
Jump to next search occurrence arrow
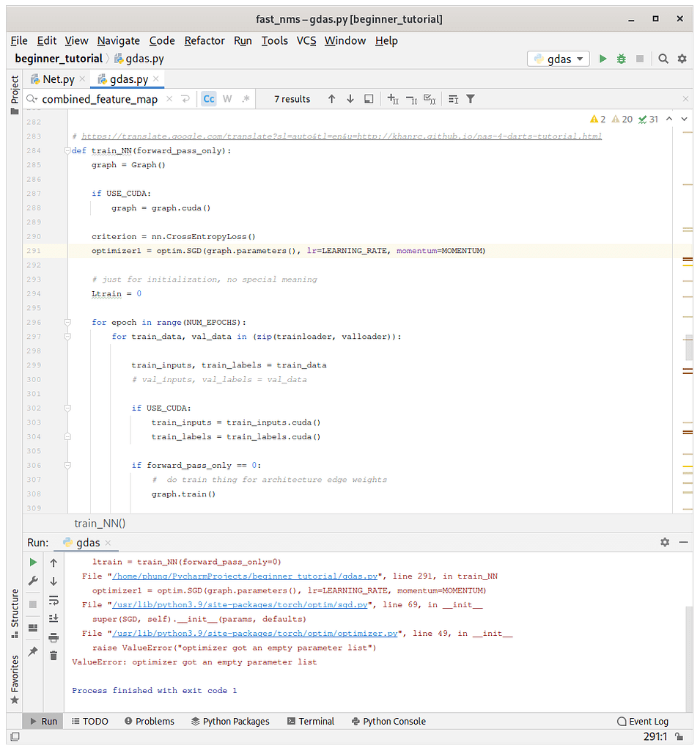coord(350,99)
